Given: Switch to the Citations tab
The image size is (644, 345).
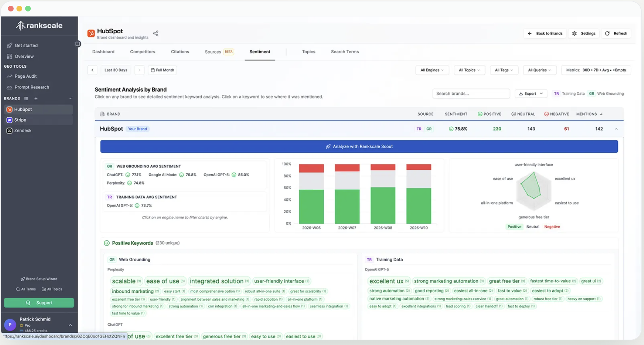Looking at the screenshot, I should (180, 52).
